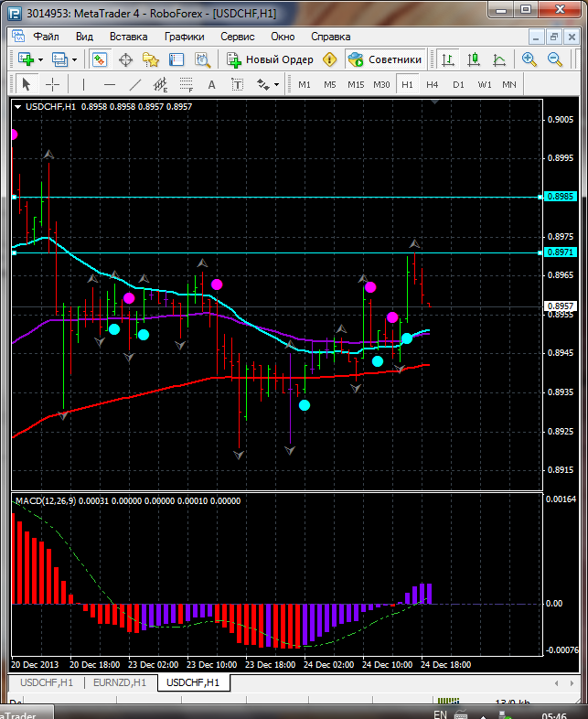The width and height of the screenshot is (588, 719).
Task: Restore the inner chart window
Action: 554,37
